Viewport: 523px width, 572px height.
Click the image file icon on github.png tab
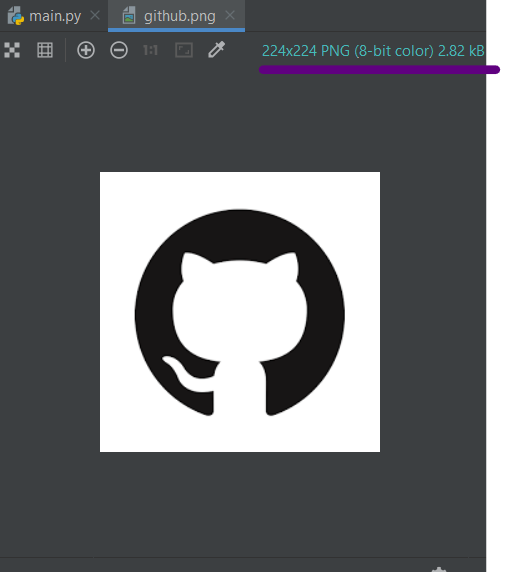tap(129, 16)
